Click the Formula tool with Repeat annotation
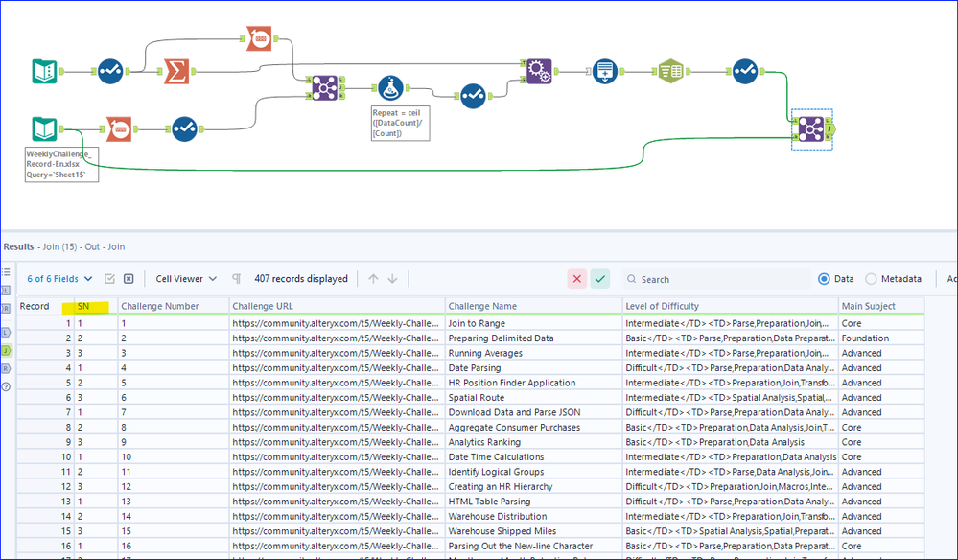This screenshot has width=958, height=560. (390, 88)
